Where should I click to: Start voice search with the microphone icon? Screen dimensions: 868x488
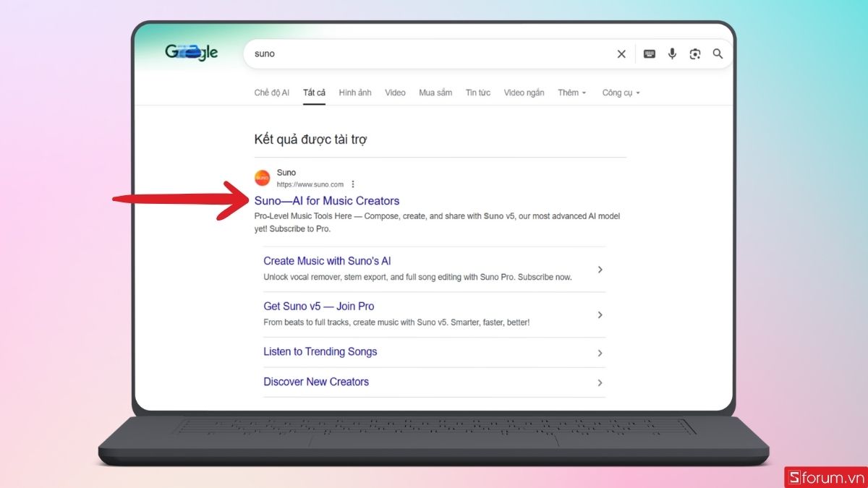click(x=672, y=53)
